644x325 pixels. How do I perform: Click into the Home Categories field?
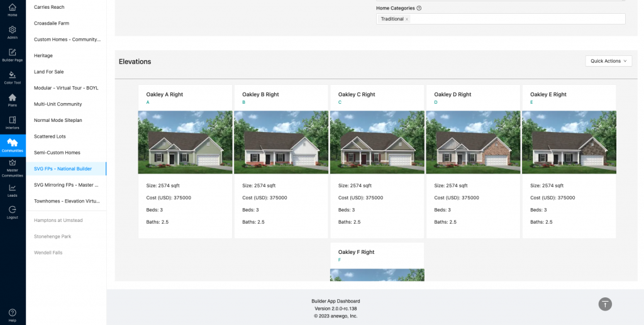click(x=501, y=19)
